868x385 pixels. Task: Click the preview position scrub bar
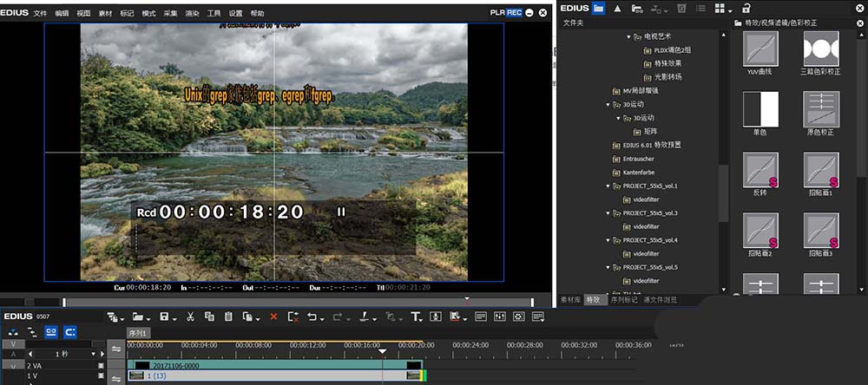tap(298, 303)
